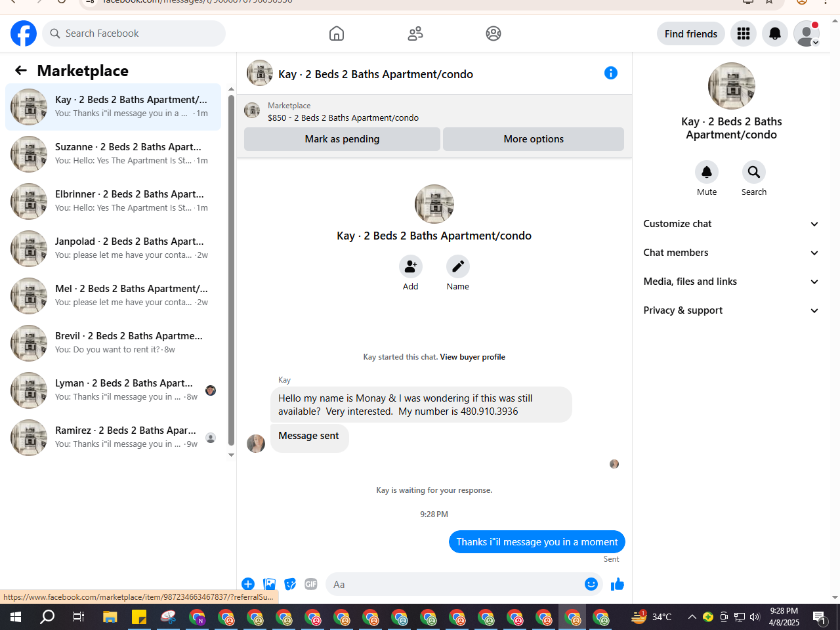Search in conversation magnifier icon

point(754,172)
